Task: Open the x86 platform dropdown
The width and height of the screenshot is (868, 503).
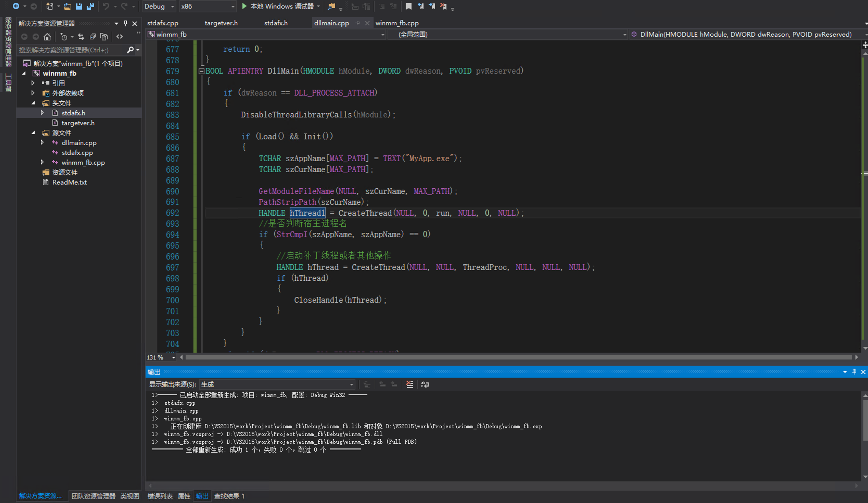Action: [208, 6]
